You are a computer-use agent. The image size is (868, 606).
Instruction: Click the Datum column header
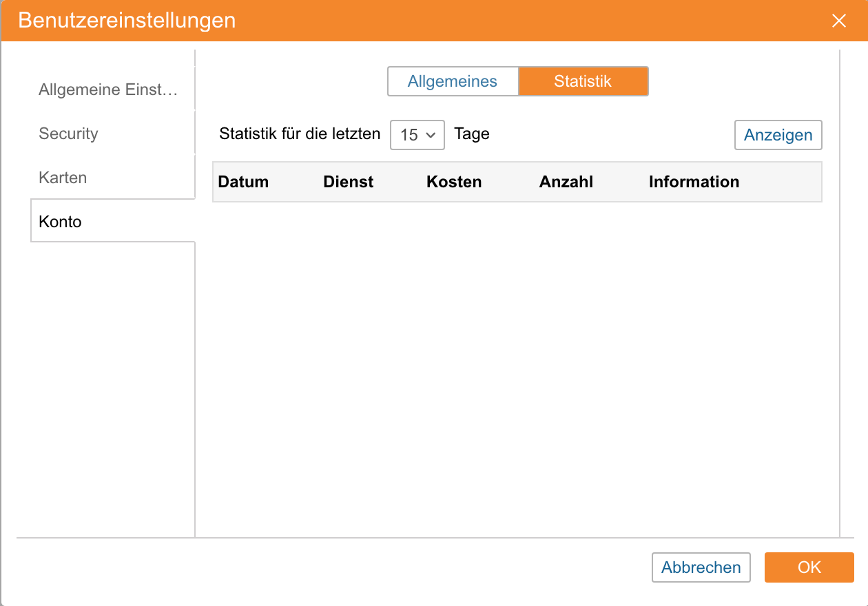click(x=243, y=182)
